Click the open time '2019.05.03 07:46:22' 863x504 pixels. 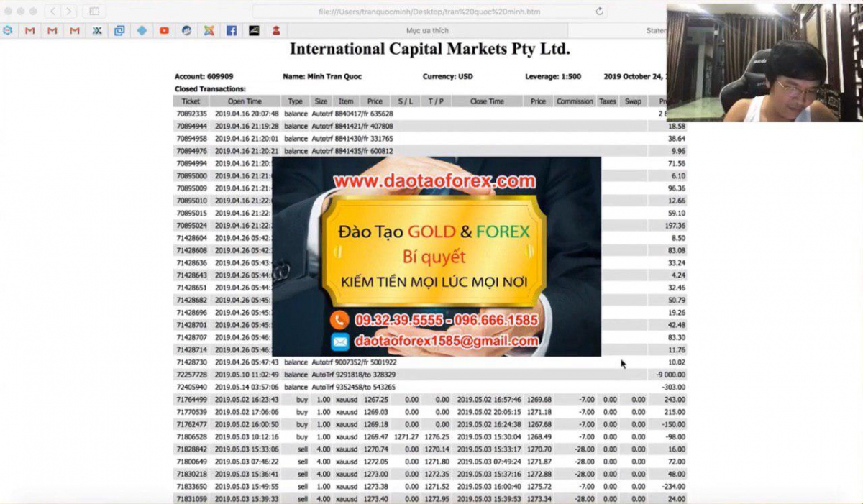(x=247, y=462)
